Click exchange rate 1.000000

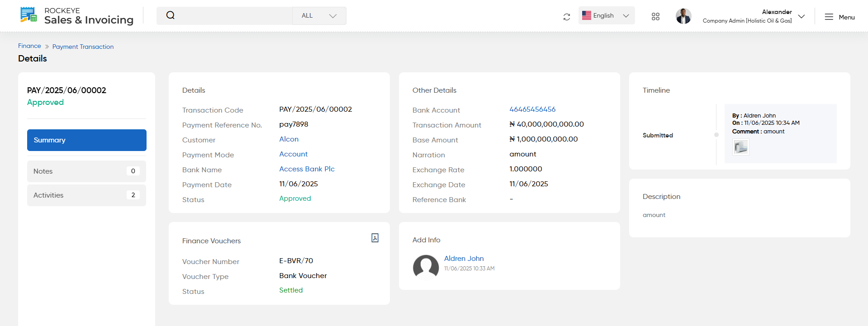tap(526, 169)
